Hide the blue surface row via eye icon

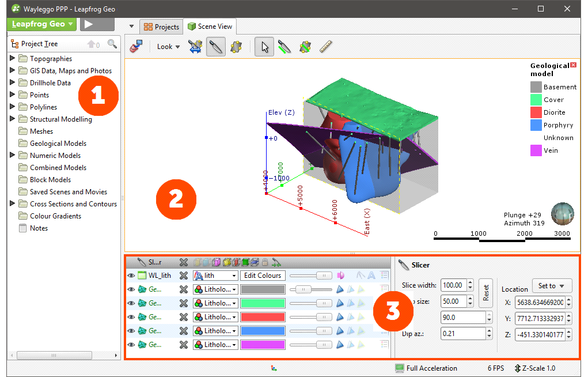point(131,331)
